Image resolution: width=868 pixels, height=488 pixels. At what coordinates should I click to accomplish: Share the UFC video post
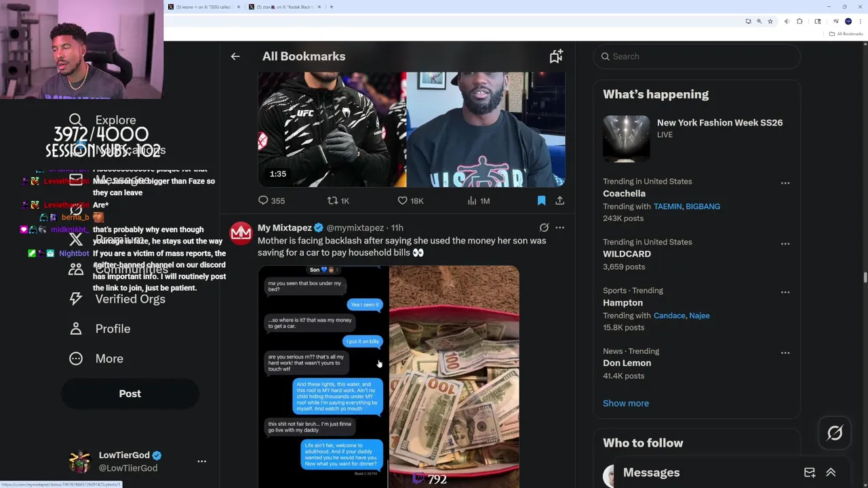pos(559,201)
